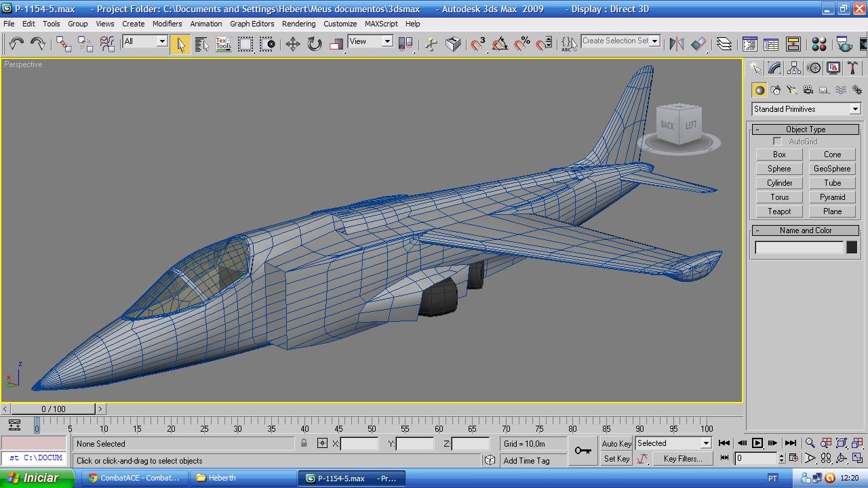868x488 pixels.
Task: Collapse the Name and Color rollout
Action: click(x=806, y=230)
